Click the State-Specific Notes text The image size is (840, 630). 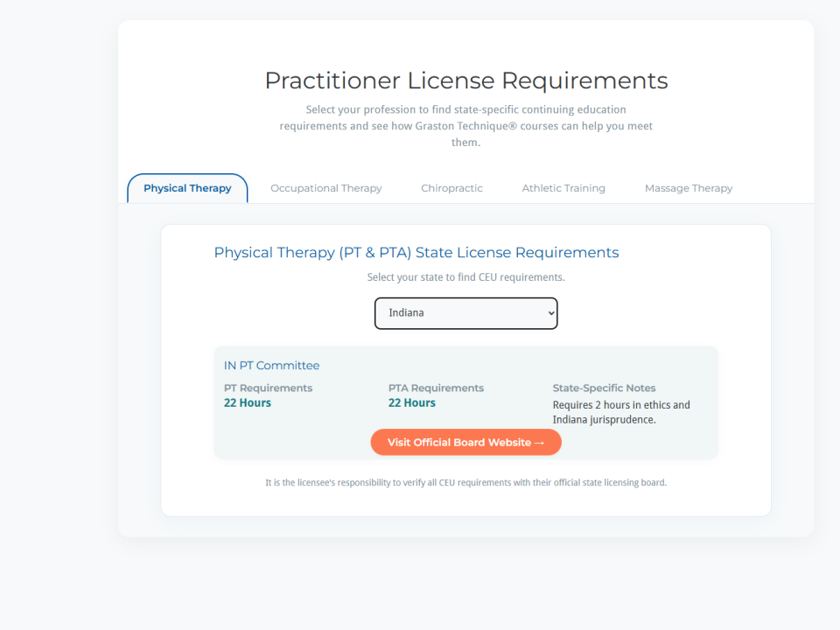tap(604, 388)
